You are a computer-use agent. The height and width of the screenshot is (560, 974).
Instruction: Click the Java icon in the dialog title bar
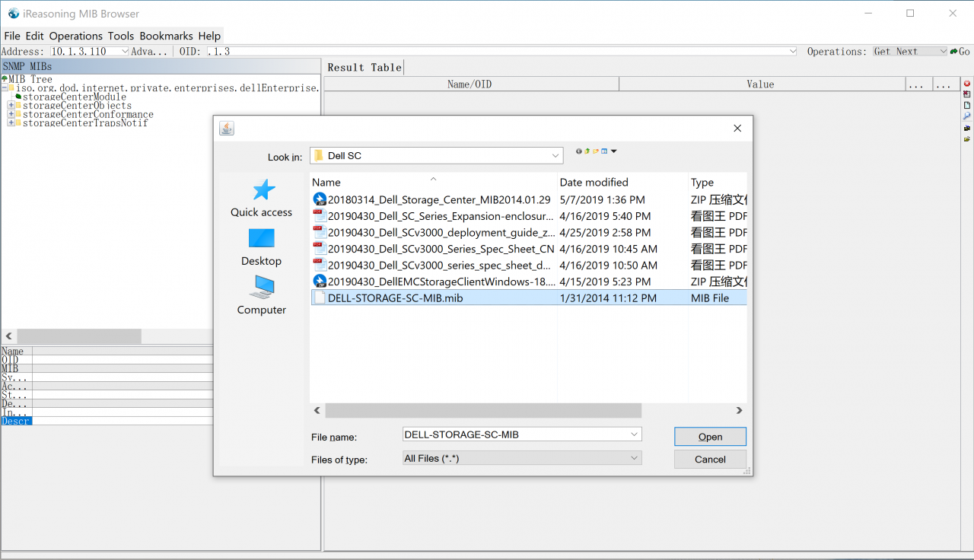click(227, 128)
